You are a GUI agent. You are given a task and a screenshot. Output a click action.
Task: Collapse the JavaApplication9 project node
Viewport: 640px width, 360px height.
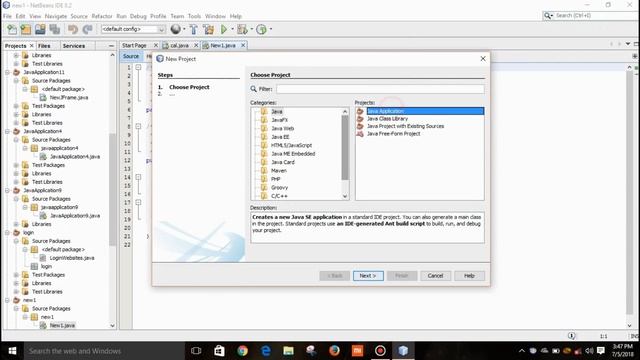coord(7,191)
